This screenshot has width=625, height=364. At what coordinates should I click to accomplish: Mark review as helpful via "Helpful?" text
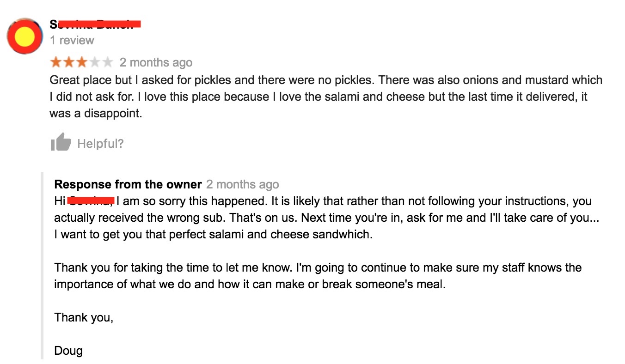coord(101,144)
